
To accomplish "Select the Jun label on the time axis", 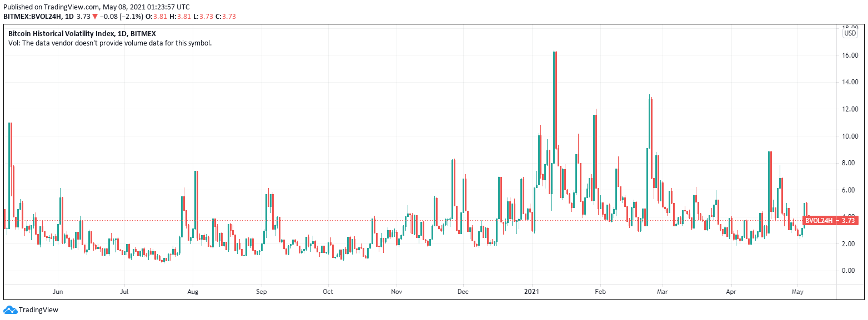I will coord(58,291).
